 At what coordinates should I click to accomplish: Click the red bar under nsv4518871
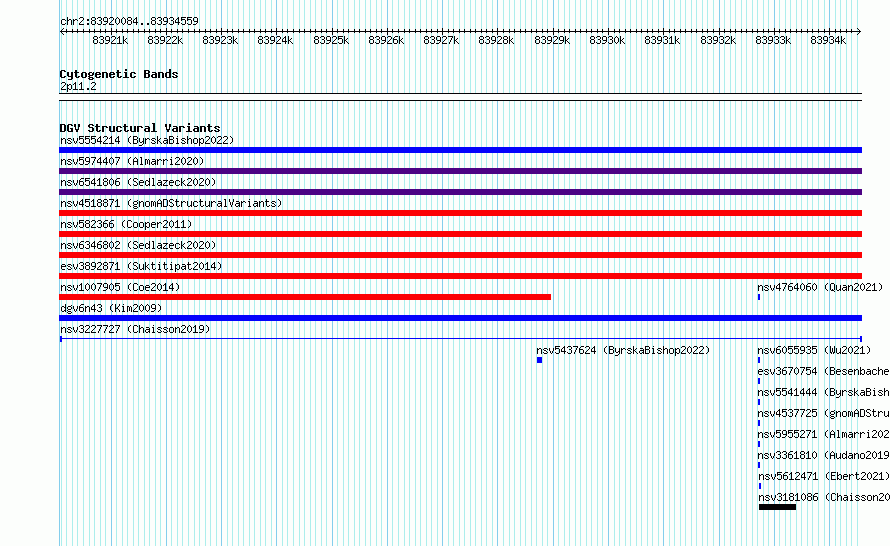tap(460, 213)
